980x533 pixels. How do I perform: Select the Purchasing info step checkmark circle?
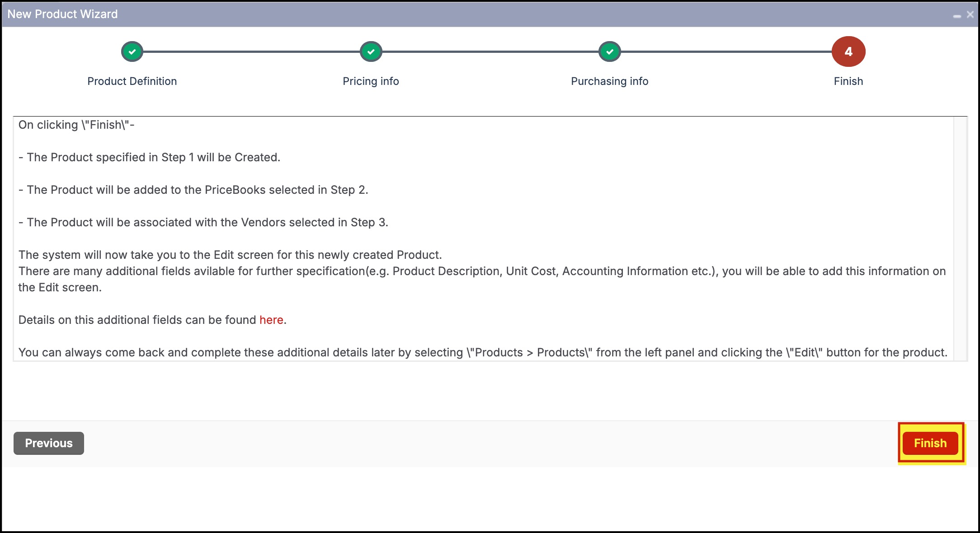tap(610, 51)
